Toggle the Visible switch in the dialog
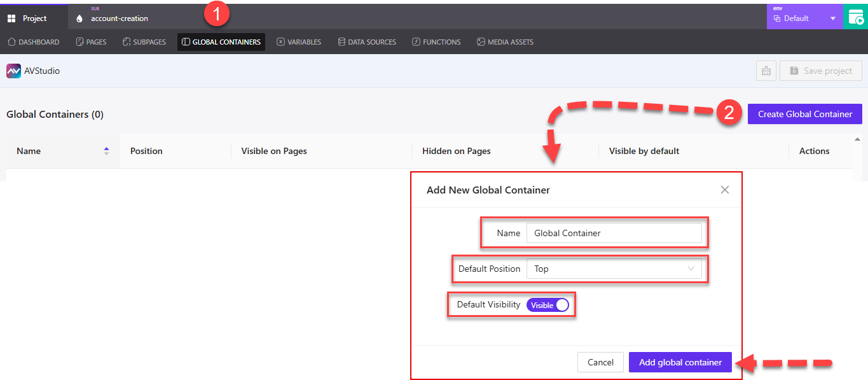 coord(548,305)
